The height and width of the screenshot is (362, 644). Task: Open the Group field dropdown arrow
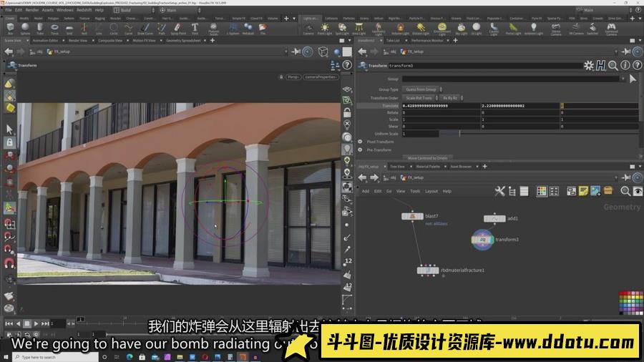coord(623,79)
